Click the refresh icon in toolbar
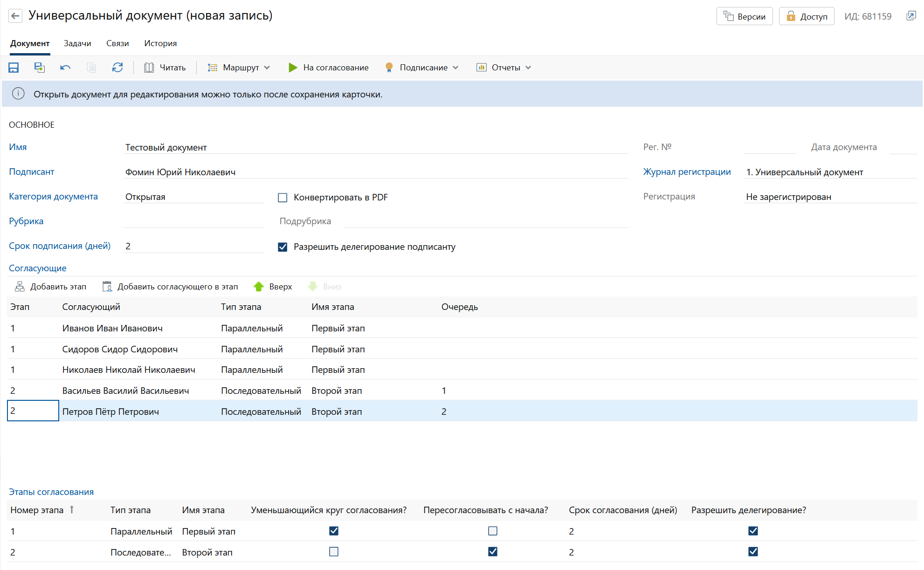Image resolution: width=924 pixels, height=570 pixels. pyautogui.click(x=117, y=68)
